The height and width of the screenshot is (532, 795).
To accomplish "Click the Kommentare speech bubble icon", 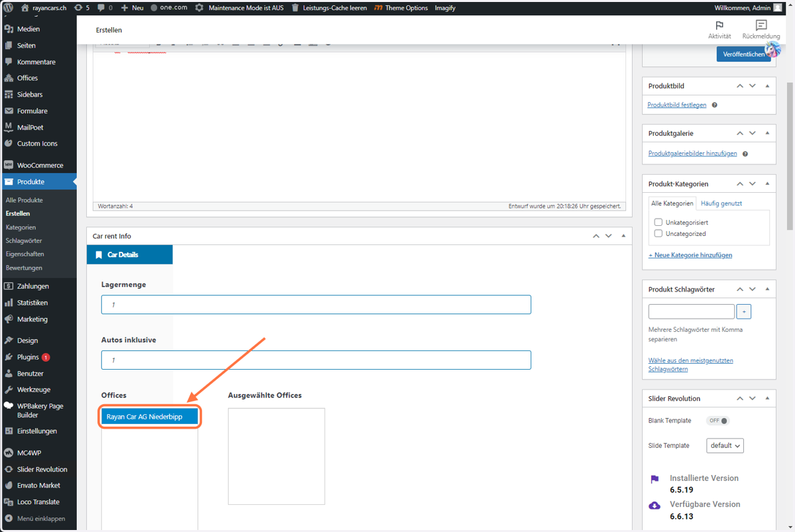I will pyautogui.click(x=9, y=62).
